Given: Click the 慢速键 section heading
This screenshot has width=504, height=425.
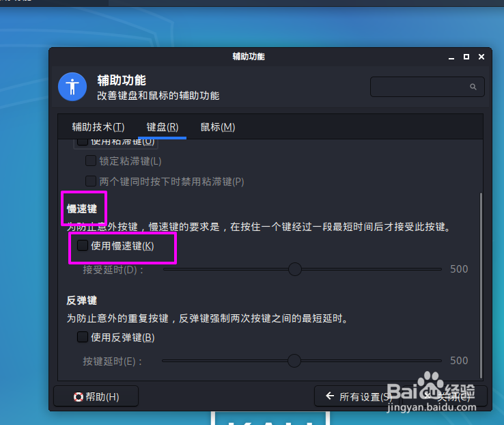Looking at the screenshot, I should [x=82, y=208].
